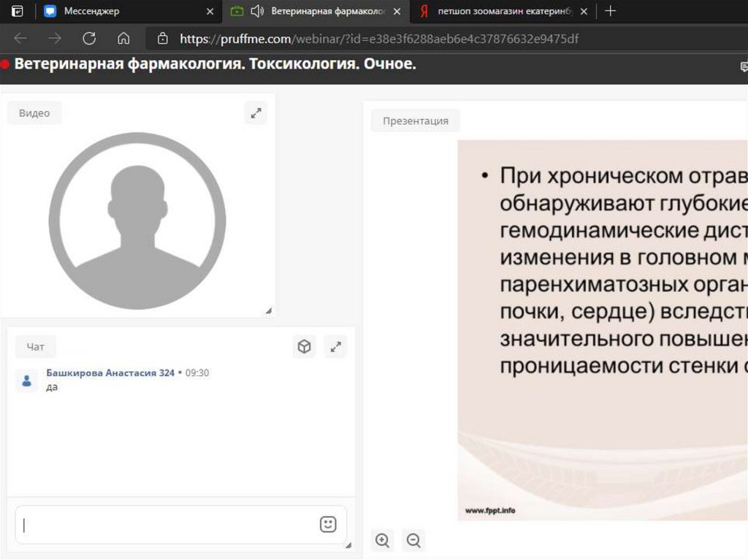View site info via the lock icon
This screenshot has height=560, width=748.
[x=163, y=39]
